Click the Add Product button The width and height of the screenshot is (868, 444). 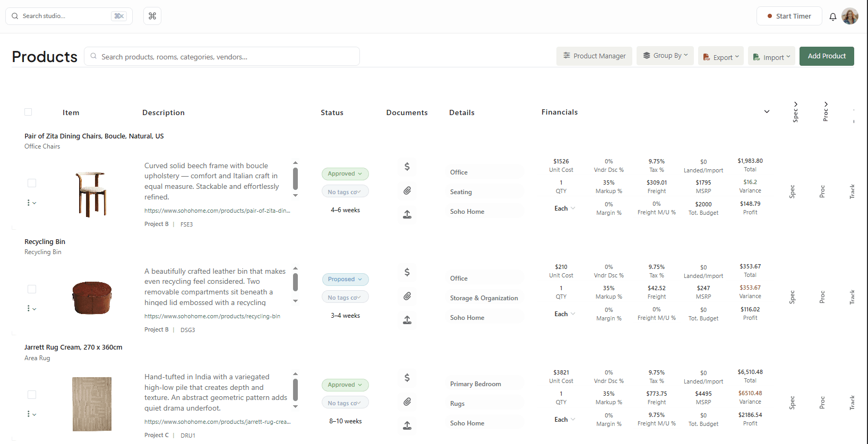click(x=827, y=56)
